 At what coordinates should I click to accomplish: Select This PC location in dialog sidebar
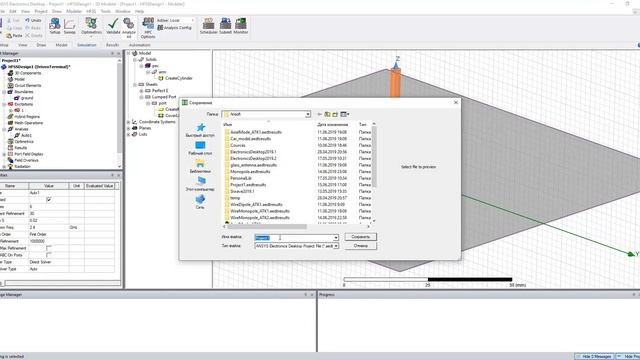pos(200,184)
